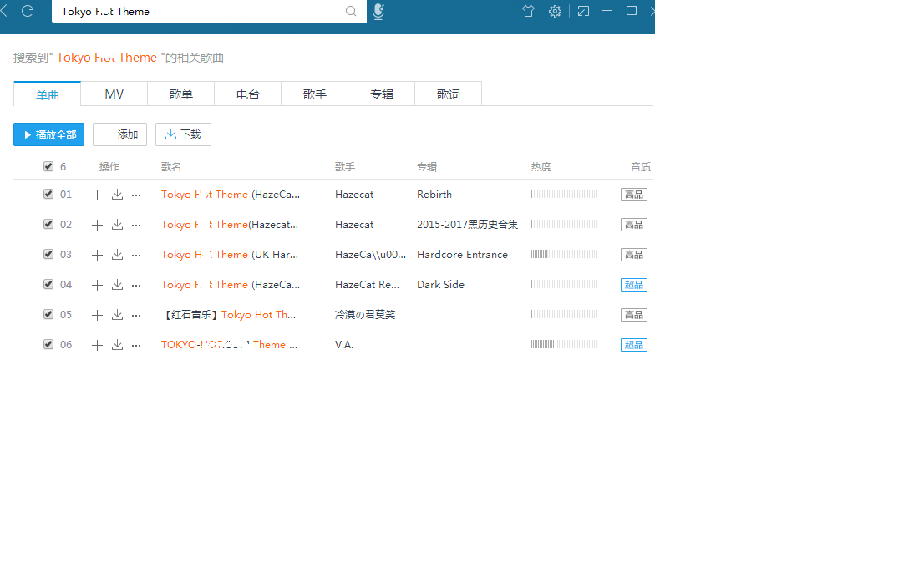Open album Dark Side
This screenshot has width=924, height=568.
(440, 285)
